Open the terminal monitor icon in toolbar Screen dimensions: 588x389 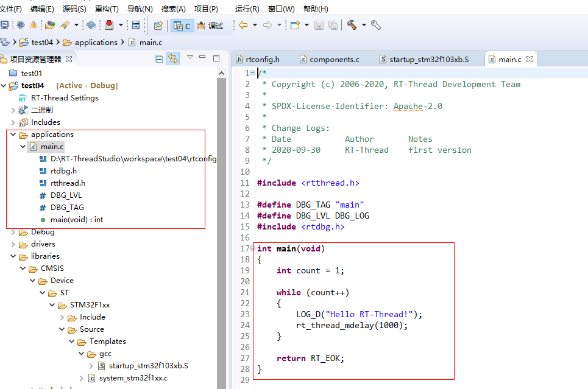coord(4,25)
